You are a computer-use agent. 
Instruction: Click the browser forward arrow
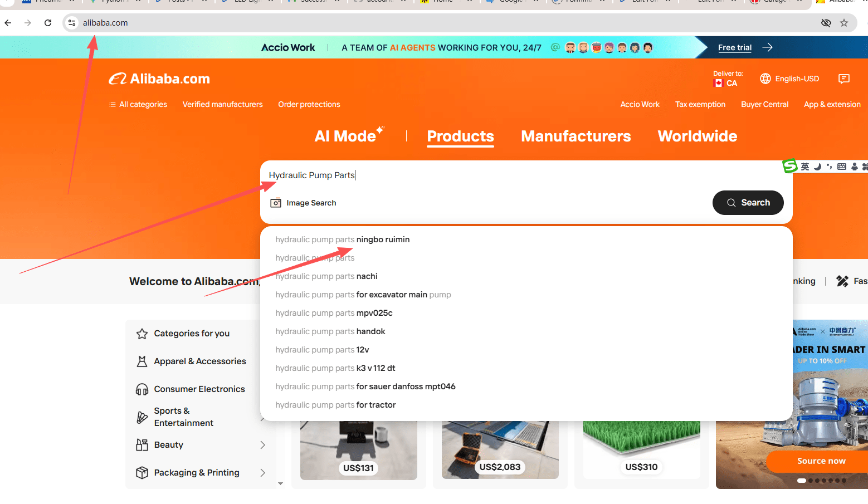coord(28,23)
